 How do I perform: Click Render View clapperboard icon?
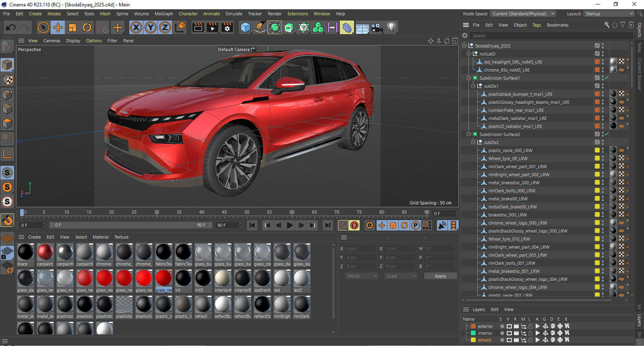coord(198,27)
